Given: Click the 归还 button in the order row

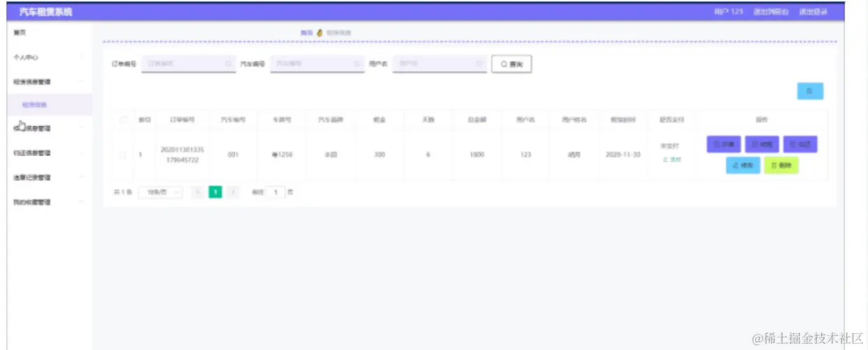Looking at the screenshot, I should click(x=800, y=145).
